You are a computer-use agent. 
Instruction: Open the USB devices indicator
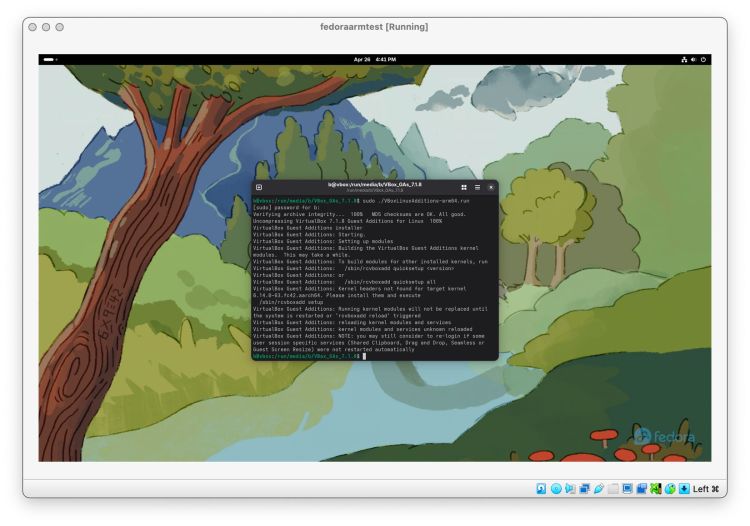599,488
